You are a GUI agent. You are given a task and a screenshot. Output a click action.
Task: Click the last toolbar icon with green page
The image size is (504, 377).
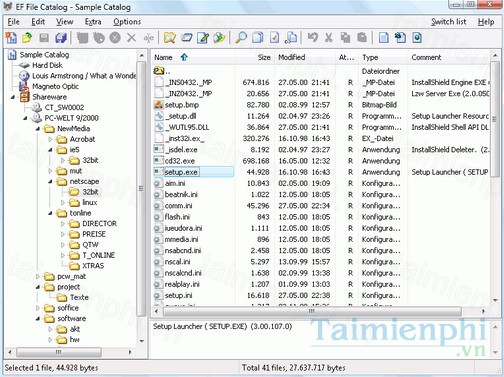[417, 38]
